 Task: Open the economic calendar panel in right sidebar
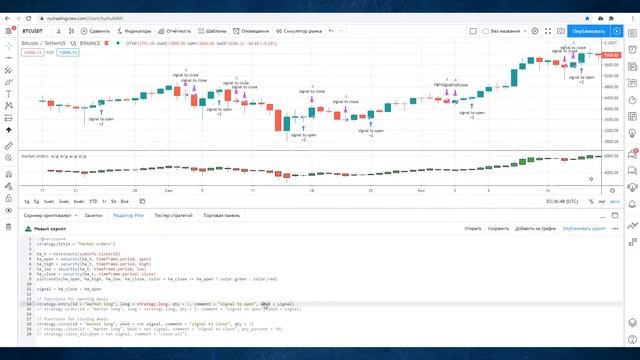tap(632, 116)
